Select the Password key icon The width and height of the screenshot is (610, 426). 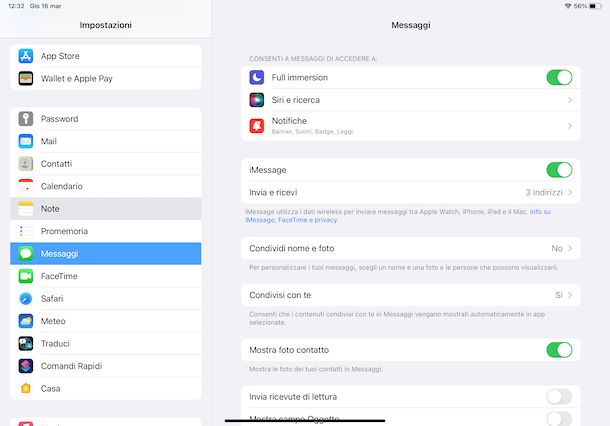tap(26, 119)
